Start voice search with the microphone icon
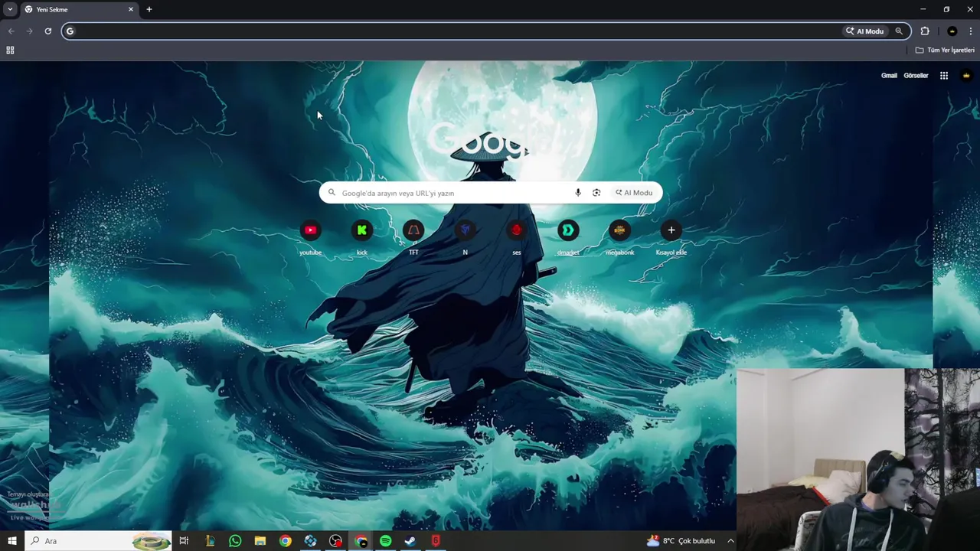The image size is (980, 551). click(578, 193)
